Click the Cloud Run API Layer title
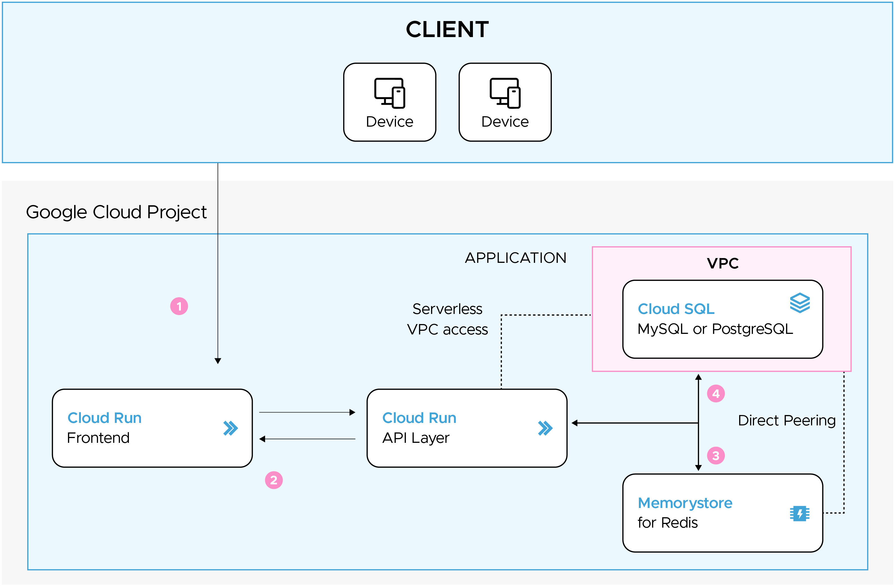Viewport: 895px width, 588px height. click(x=419, y=418)
